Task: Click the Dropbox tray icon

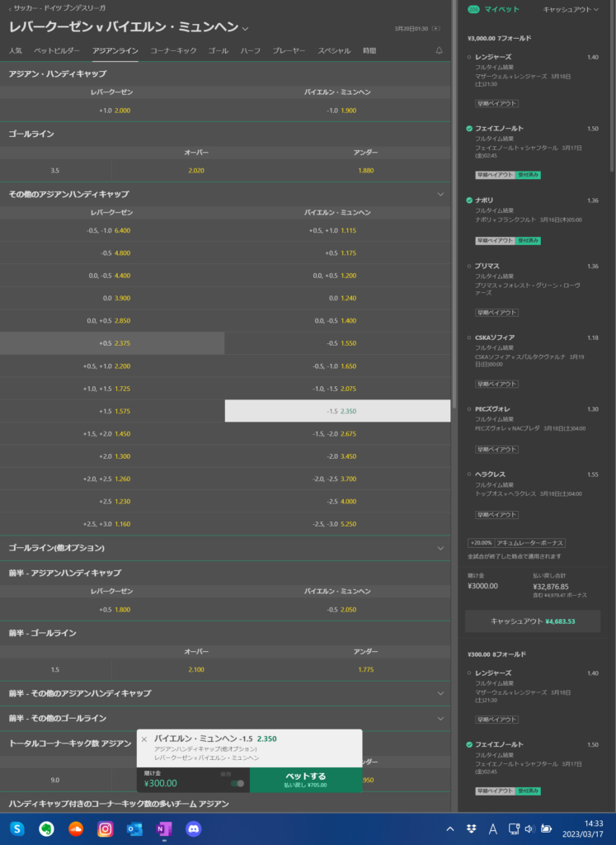Action: tap(471, 828)
